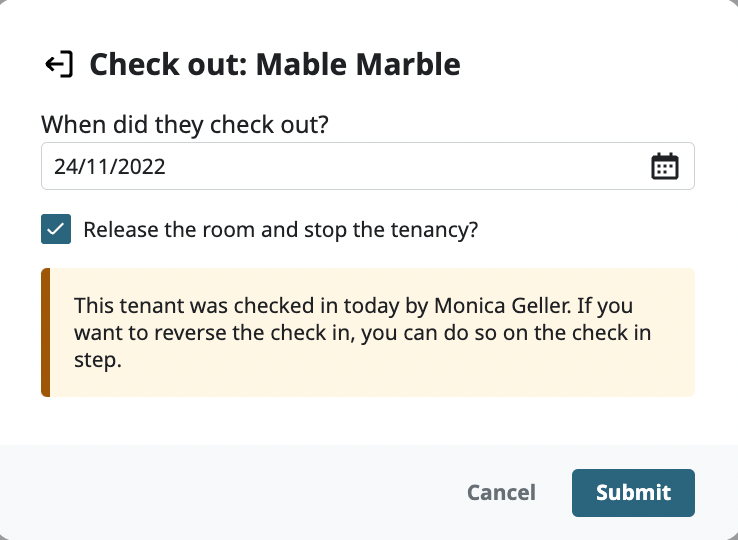Click the 'Check out: Mable Marble' heading

[275, 66]
